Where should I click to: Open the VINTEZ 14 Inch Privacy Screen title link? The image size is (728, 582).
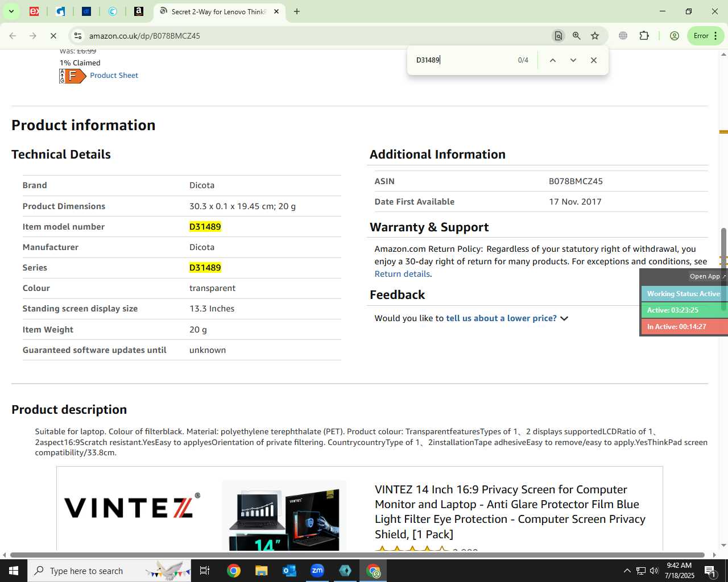tap(510, 512)
